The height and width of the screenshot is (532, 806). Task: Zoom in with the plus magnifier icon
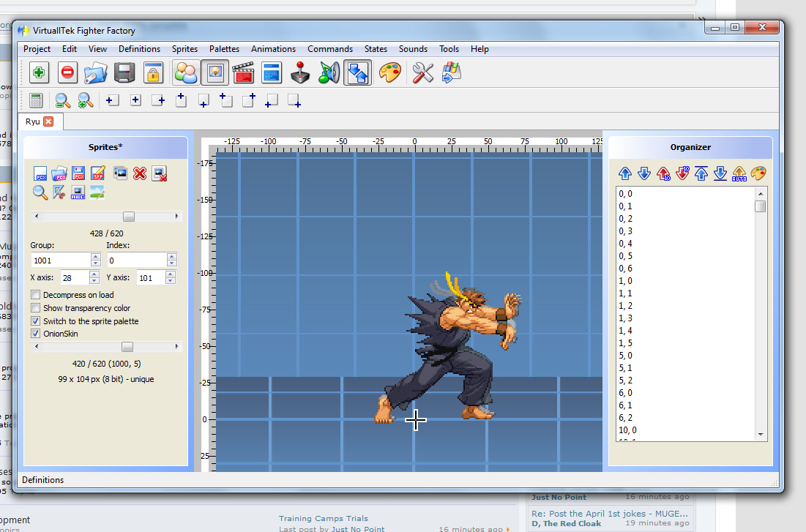click(86, 101)
